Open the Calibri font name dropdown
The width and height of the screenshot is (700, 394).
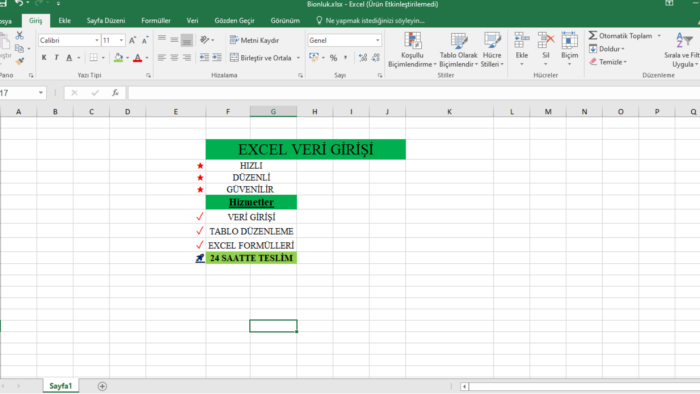[x=96, y=41]
